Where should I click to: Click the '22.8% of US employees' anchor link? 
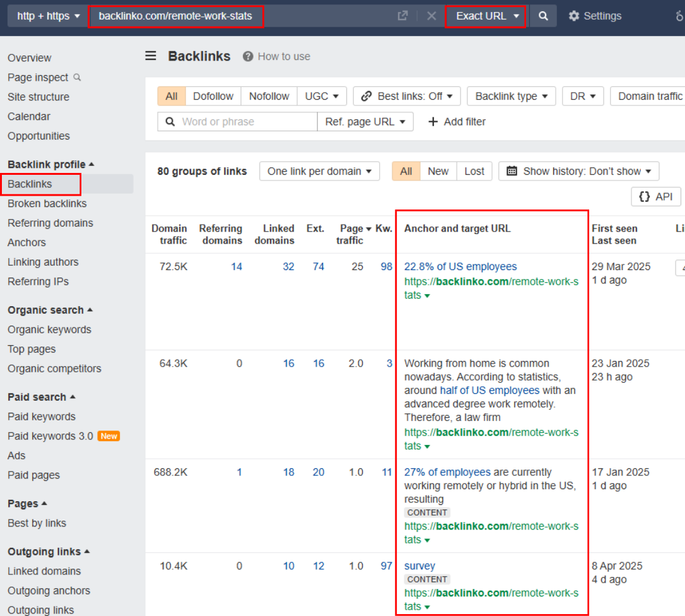click(460, 267)
